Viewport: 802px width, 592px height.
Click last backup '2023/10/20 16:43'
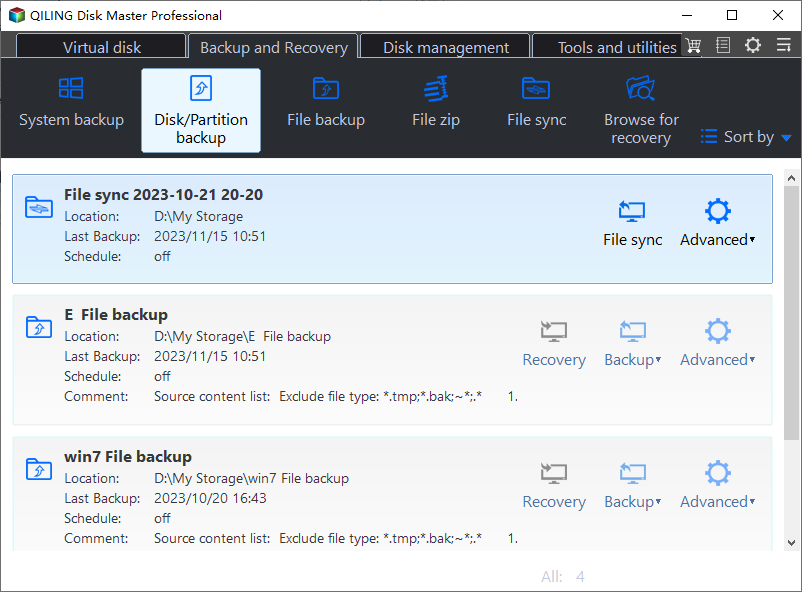click(210, 498)
